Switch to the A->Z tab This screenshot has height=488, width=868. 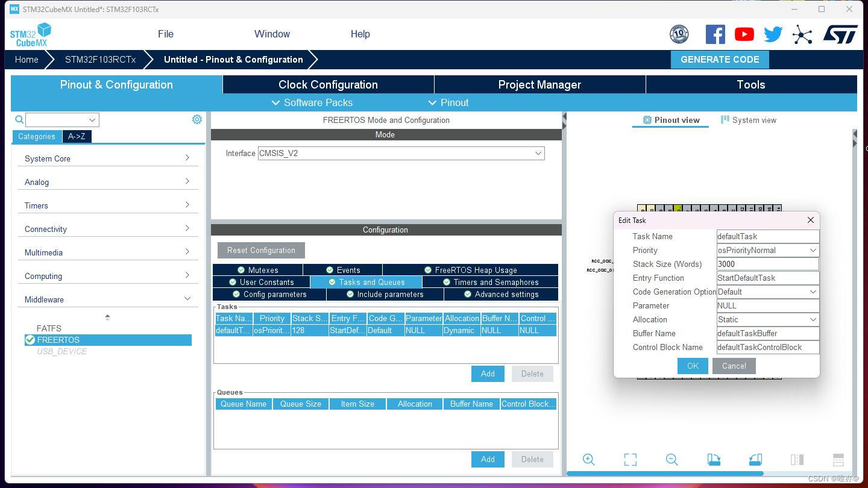[x=77, y=136]
